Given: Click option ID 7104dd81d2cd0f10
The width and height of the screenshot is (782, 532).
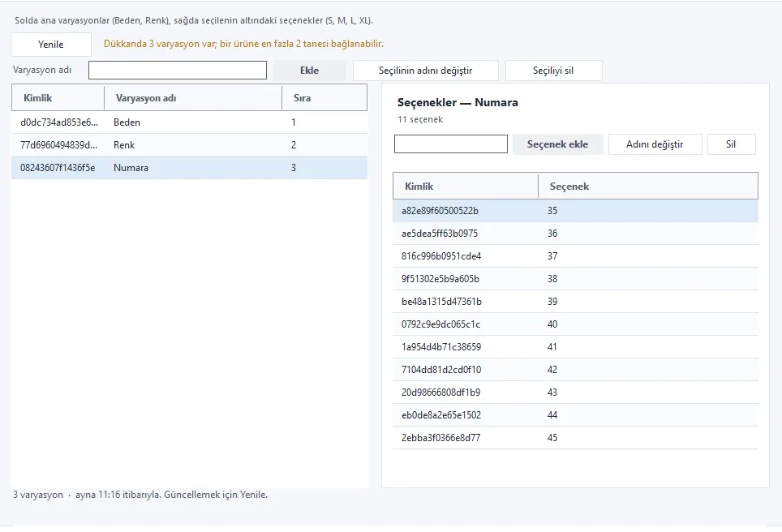Looking at the screenshot, I should point(441,370).
